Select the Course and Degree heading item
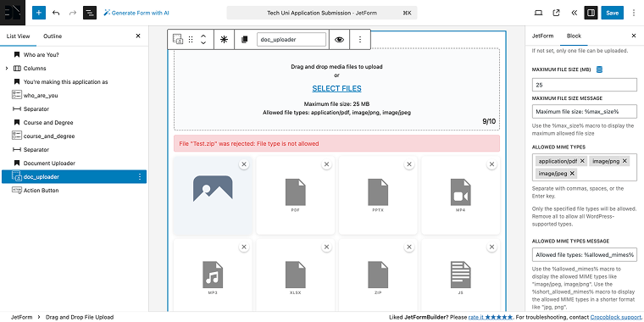Screen dimensions: 644x322 (x=48, y=122)
